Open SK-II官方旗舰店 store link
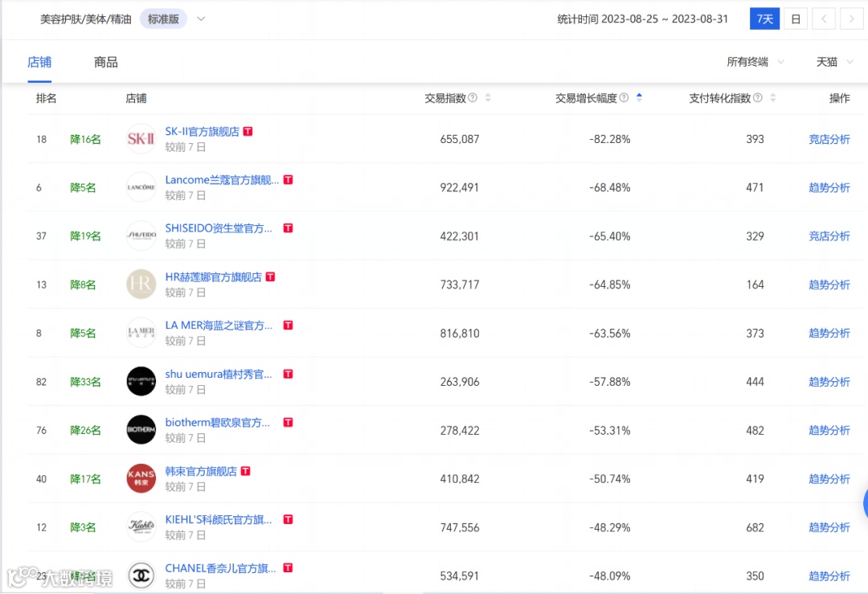This screenshot has width=868, height=594. tap(202, 131)
